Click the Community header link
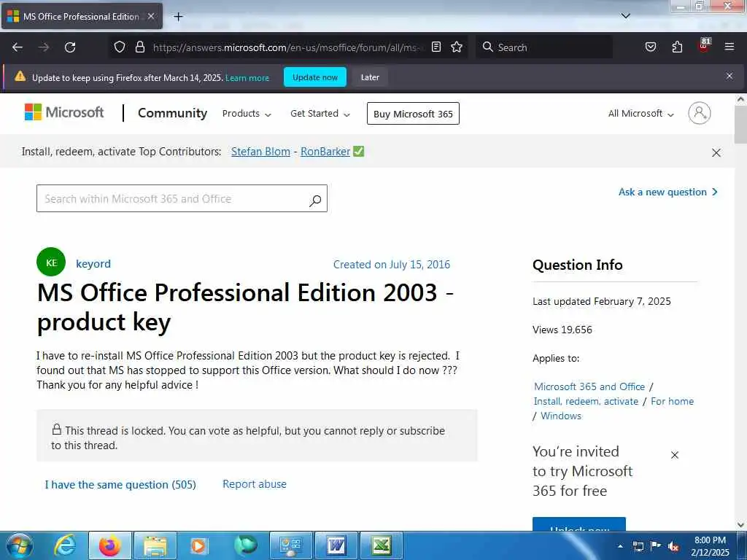The height and width of the screenshot is (560, 747). pyautogui.click(x=172, y=113)
